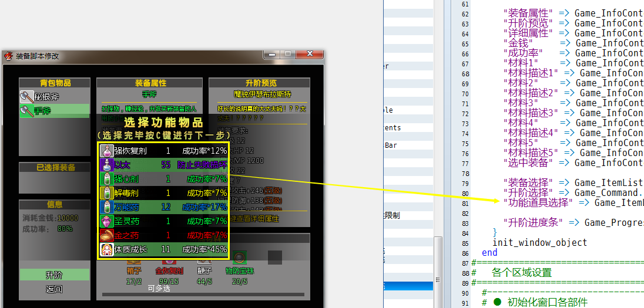Click the 强心剂 green bottle icon
644x308 pixels.
pos(107,179)
